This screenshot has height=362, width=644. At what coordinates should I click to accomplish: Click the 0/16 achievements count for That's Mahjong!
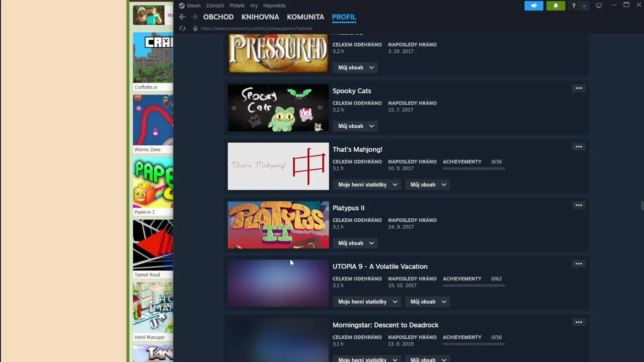click(x=497, y=162)
